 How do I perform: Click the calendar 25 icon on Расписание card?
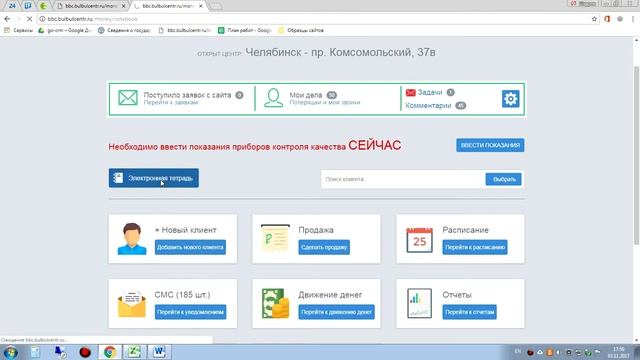419,240
